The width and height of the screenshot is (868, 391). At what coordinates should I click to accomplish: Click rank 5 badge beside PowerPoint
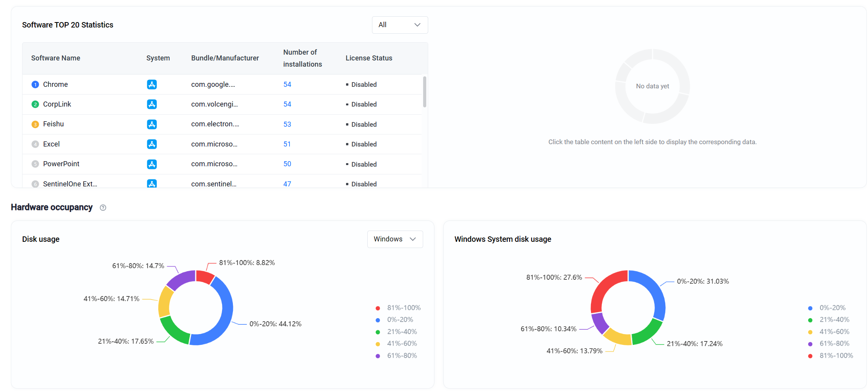click(35, 164)
